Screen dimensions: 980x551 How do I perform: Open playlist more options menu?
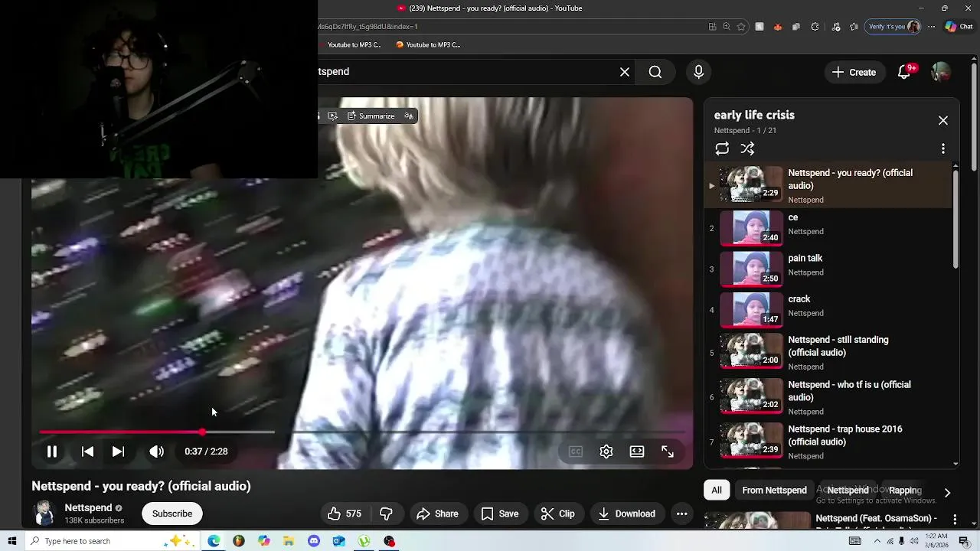(943, 148)
